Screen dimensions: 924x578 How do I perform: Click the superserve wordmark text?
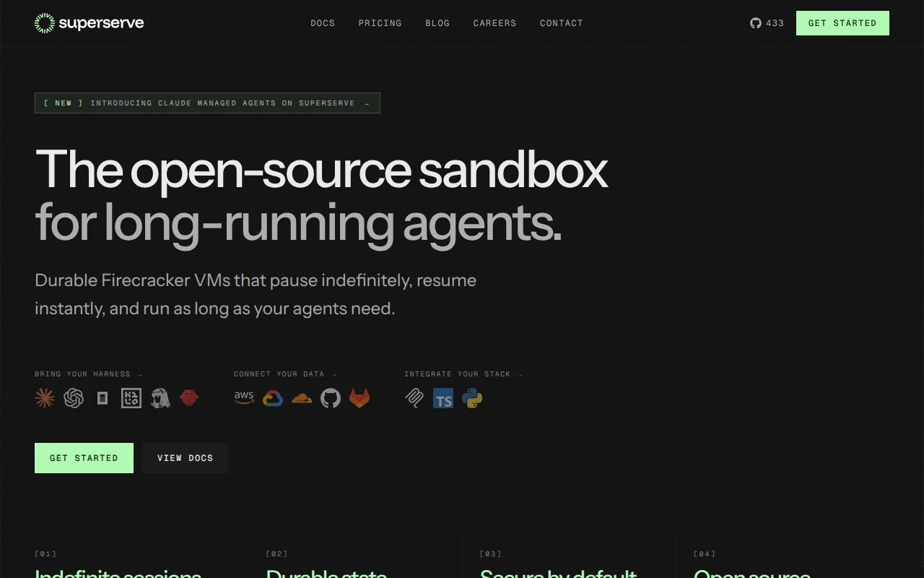pyautogui.click(x=101, y=23)
